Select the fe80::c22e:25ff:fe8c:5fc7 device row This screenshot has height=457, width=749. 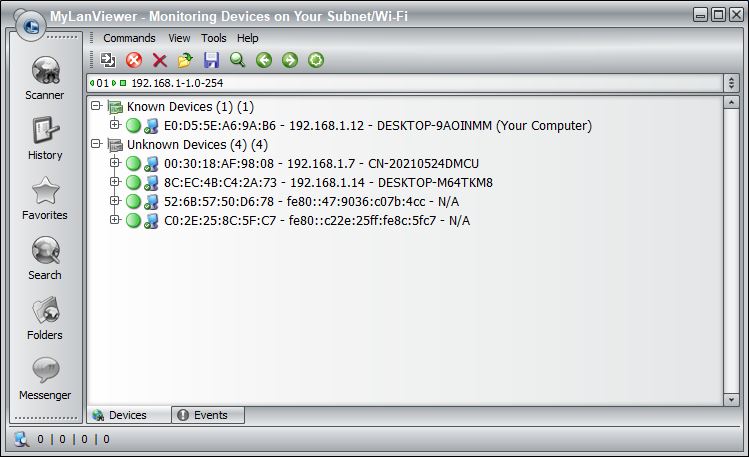click(317, 221)
